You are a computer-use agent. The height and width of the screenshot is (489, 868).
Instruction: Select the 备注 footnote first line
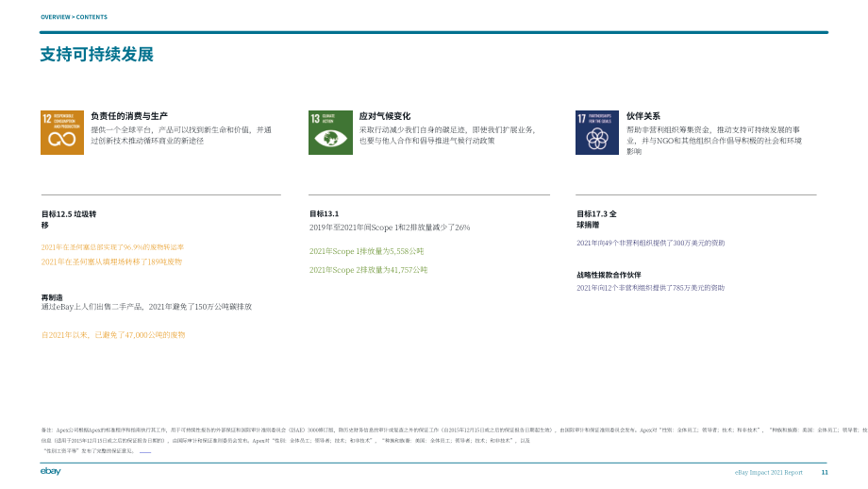454,430
